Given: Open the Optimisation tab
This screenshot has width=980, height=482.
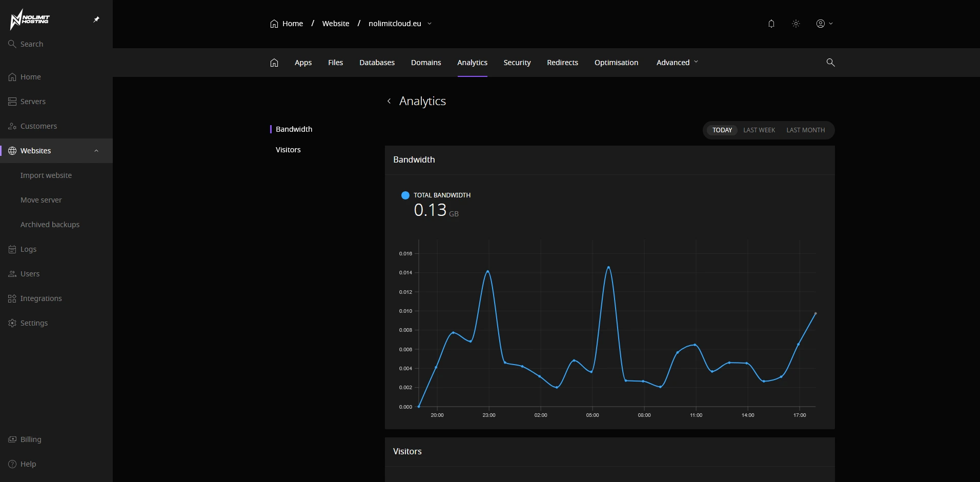Looking at the screenshot, I should [x=617, y=63].
